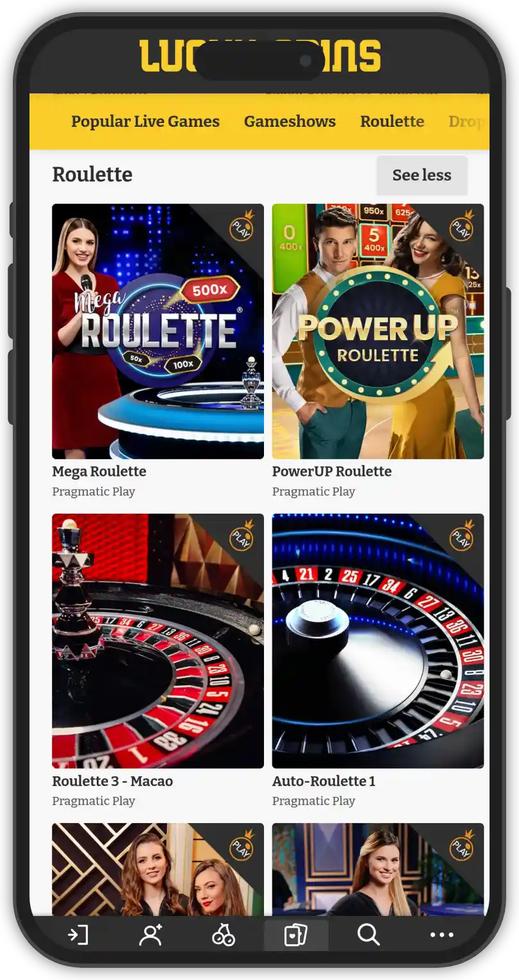
Task: Open the Auto-Roulette 1 wheel thumbnail
Action: click(378, 641)
